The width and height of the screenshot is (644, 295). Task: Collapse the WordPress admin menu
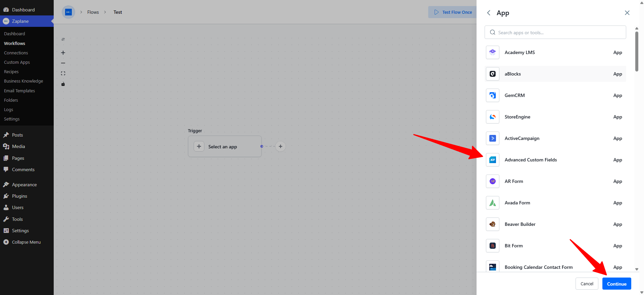27,242
